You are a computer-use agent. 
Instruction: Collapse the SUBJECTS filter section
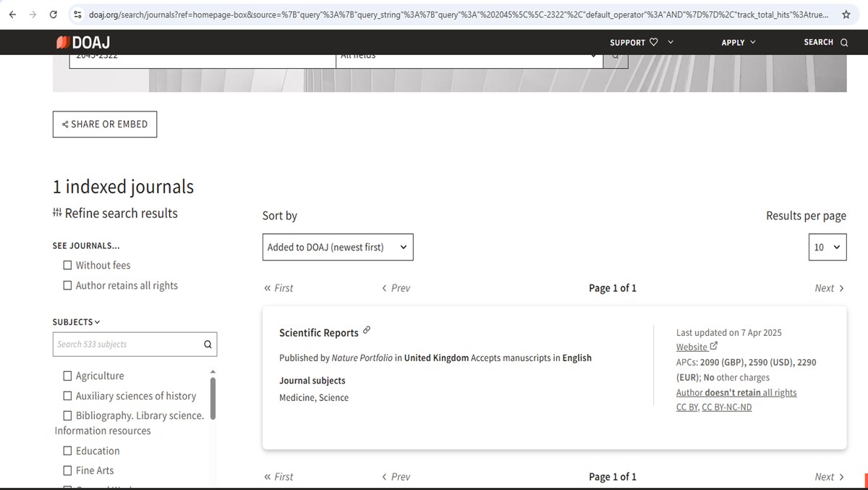77,321
